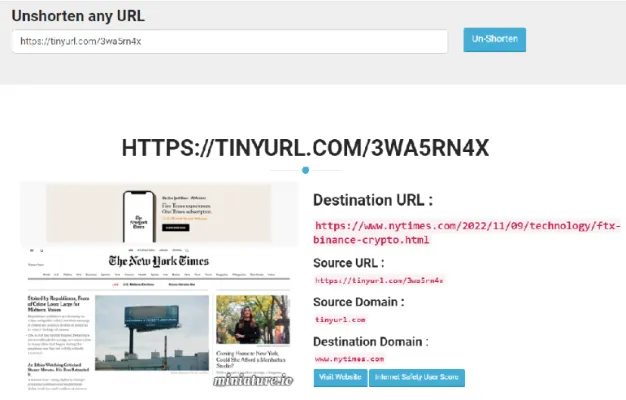Image resolution: width=626 pixels, height=400 pixels.
Task: Click the tinyurl source URL text
Action: point(379,281)
